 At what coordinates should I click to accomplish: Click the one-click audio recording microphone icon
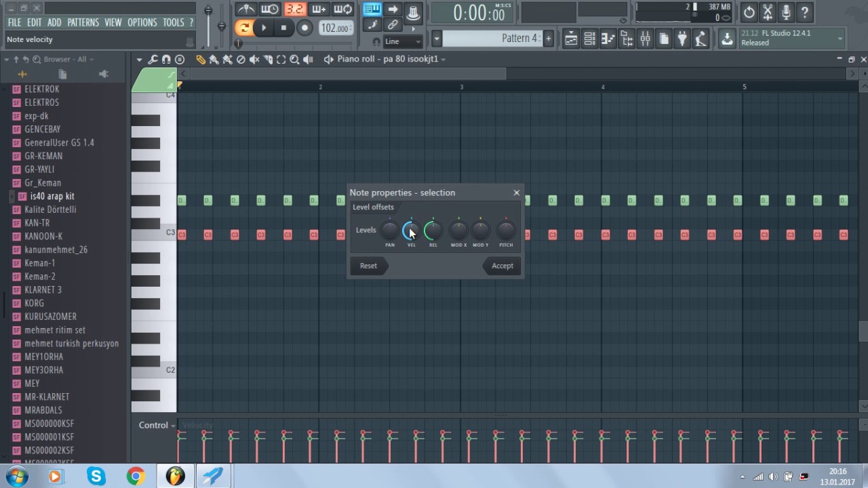[786, 12]
